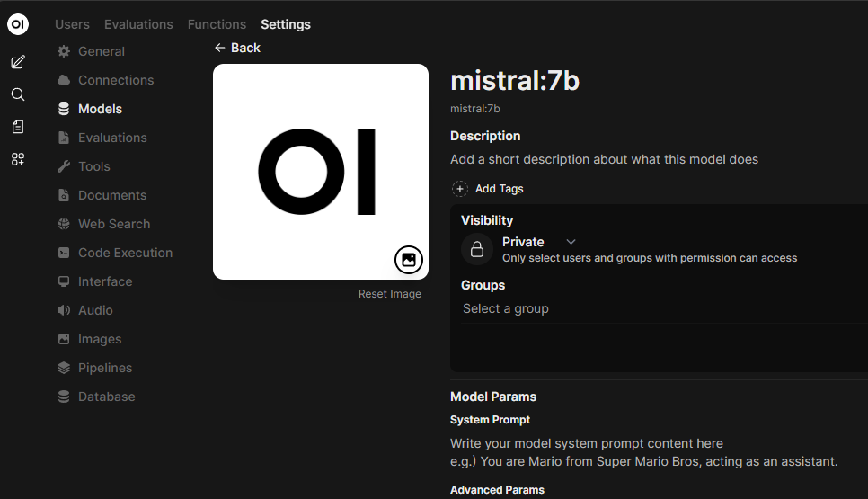
Task: Open the Functions tab
Action: coord(217,24)
